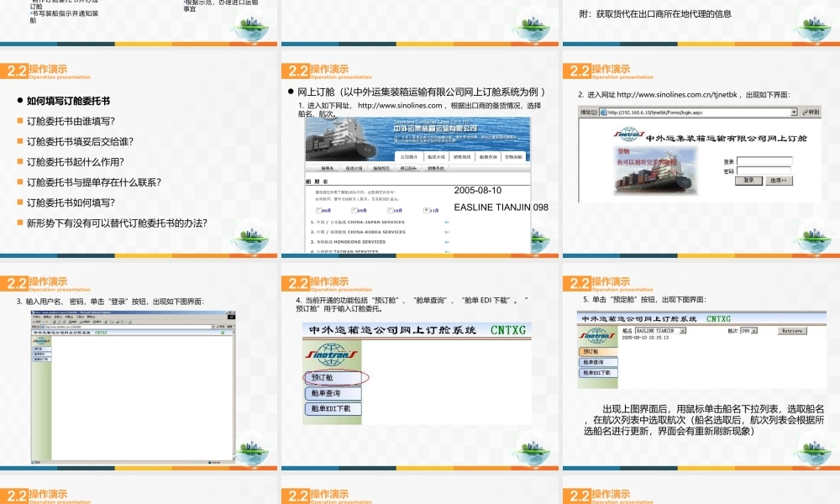Click the small 预订舱 sidebar button in step 5
The width and height of the screenshot is (840, 504).
(597, 351)
